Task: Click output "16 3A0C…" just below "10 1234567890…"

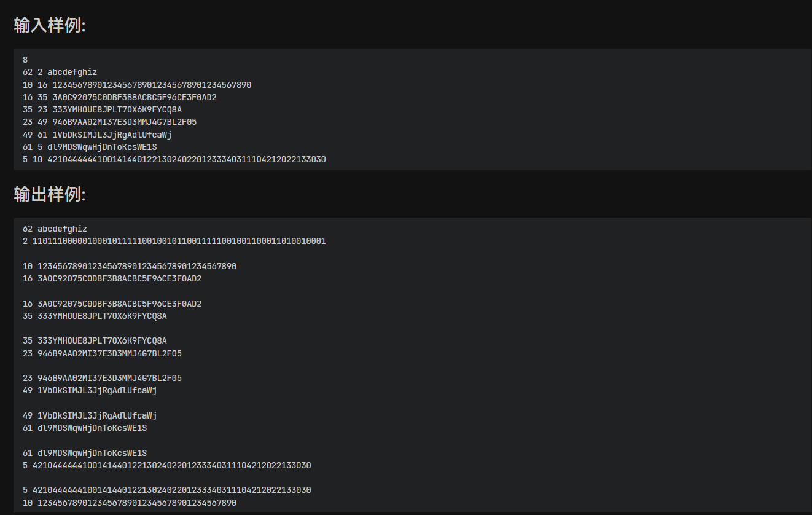Action: coord(112,278)
